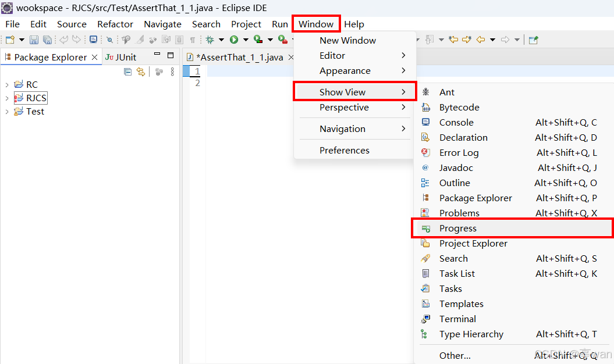
Task: Toggle Word Wrap in the toolbar
Action: pyautogui.click(x=166, y=40)
